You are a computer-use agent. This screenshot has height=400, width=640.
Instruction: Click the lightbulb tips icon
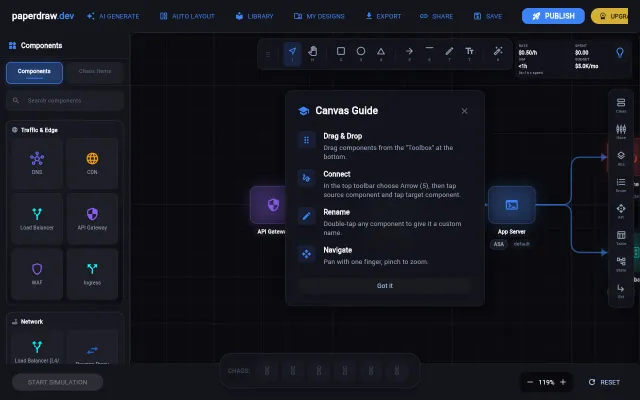tap(620, 53)
